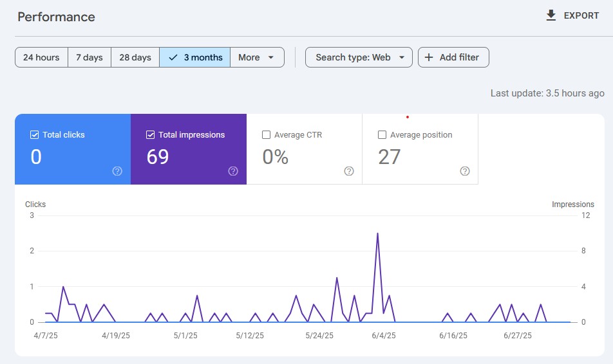Uncheck the Total impressions checkbox
Screen dimensions: 613x364
pos(151,135)
